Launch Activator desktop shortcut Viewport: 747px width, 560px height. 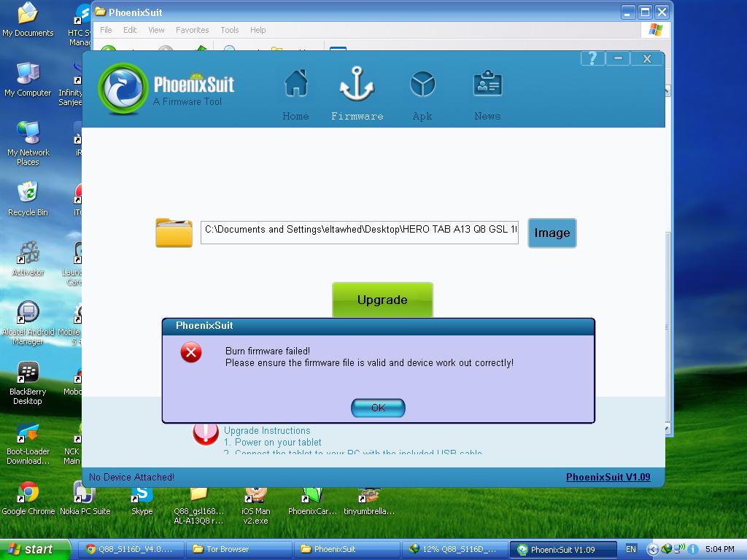click(28, 259)
